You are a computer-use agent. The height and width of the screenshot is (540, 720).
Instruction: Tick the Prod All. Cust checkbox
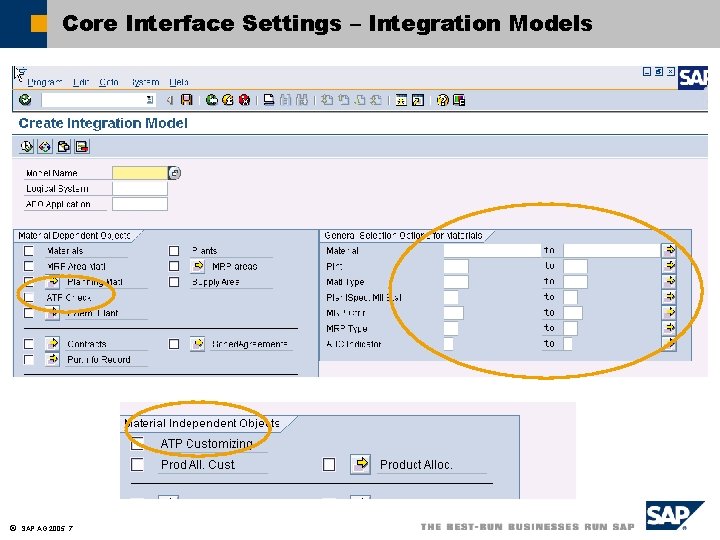coord(137,465)
